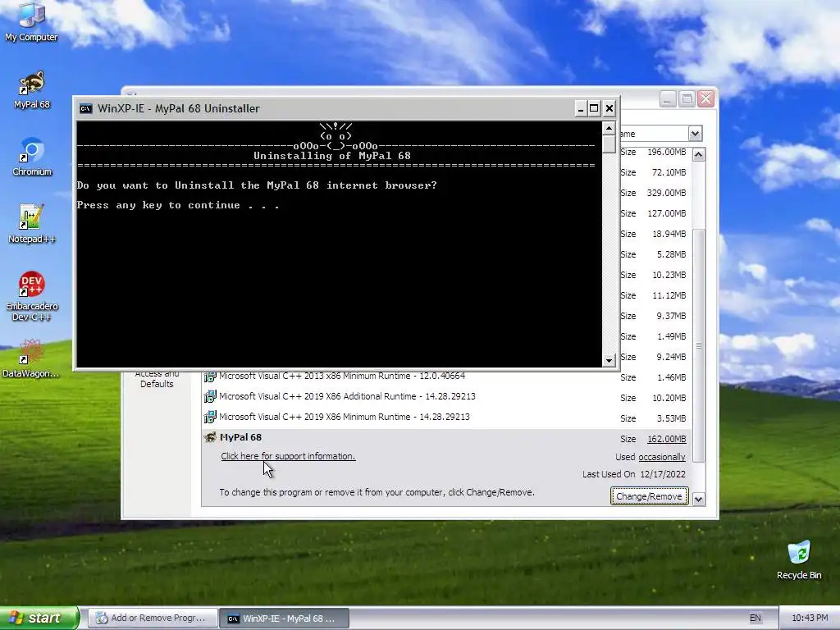Click icon of Visual C++ 2019 X86 Minimum Runtime
The image size is (840, 630).
coord(210,417)
